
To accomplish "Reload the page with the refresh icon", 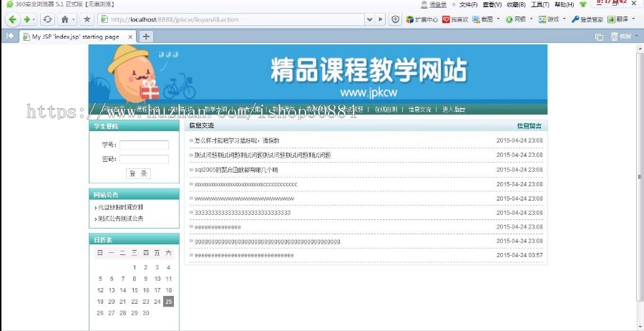I will click(x=48, y=19).
